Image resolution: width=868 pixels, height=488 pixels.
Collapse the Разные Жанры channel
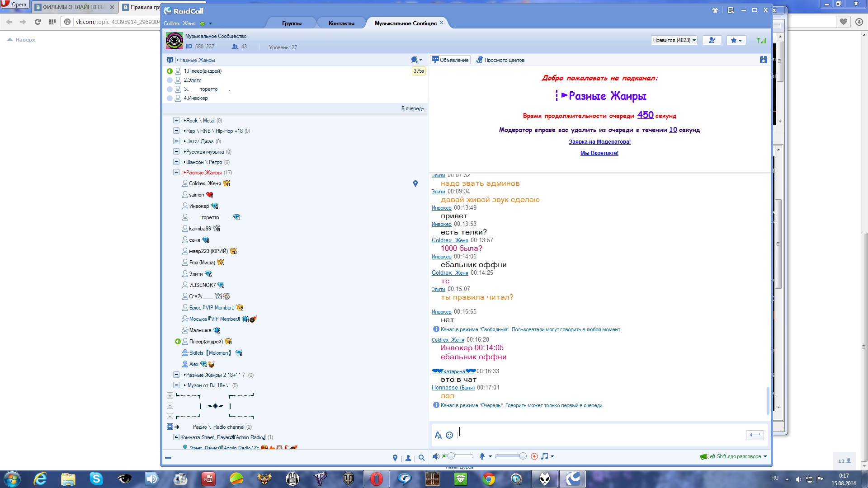coord(176,172)
